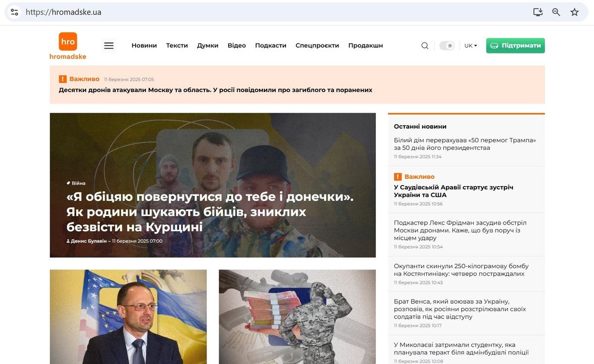Click the search magnifier icon in header
Image resolution: width=594 pixels, height=364 pixels.
[425, 45]
